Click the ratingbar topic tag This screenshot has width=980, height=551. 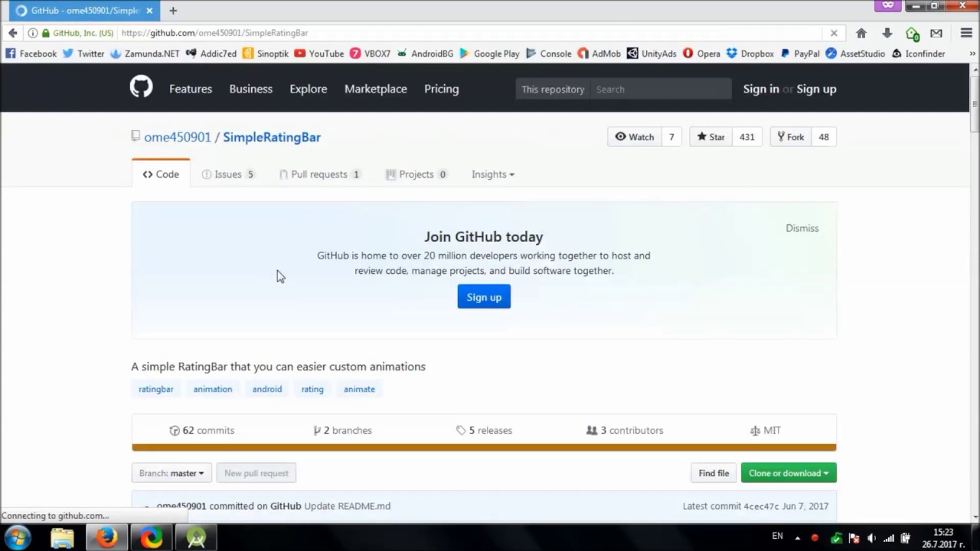156,389
